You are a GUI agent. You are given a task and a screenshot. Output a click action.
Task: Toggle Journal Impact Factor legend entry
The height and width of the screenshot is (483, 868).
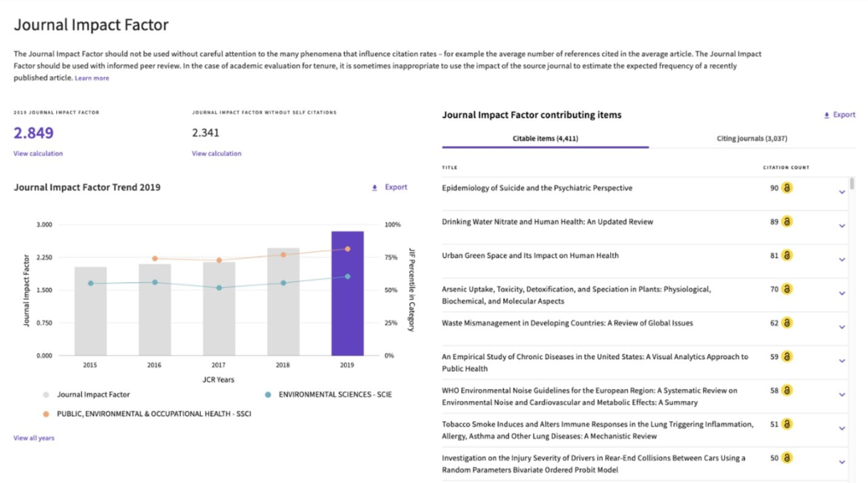(x=86, y=395)
